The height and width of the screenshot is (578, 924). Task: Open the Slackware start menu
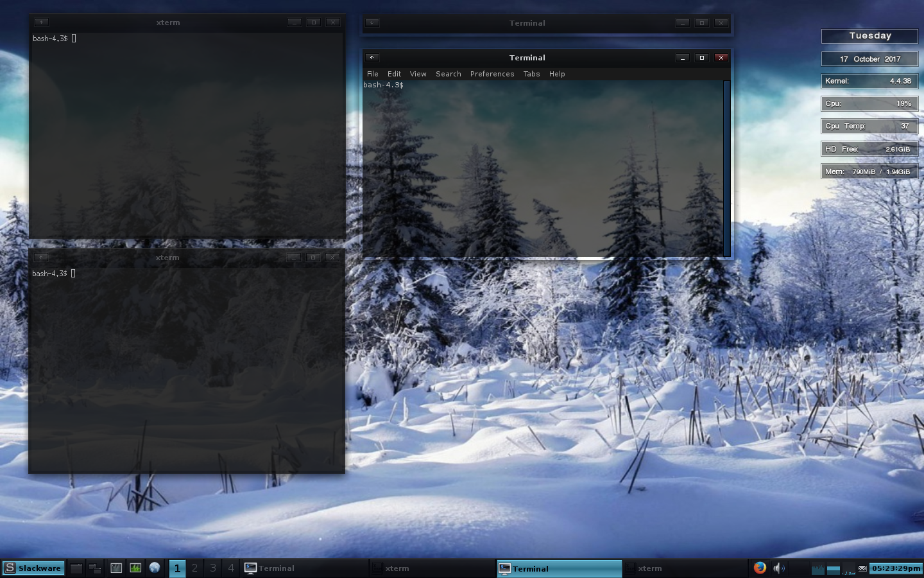pos(33,568)
